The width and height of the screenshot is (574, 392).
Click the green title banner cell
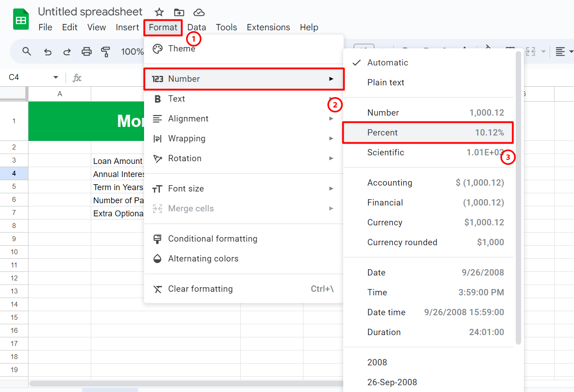point(86,121)
